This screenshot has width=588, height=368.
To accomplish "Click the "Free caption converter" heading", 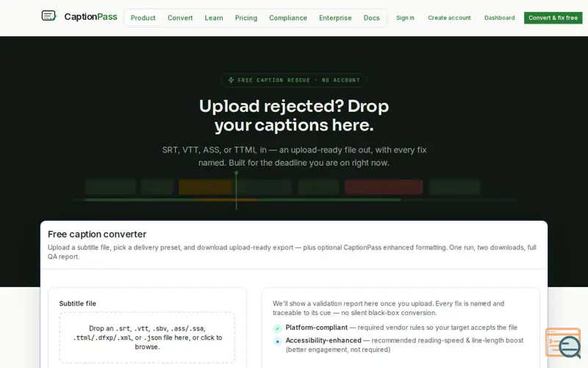I will [97, 234].
